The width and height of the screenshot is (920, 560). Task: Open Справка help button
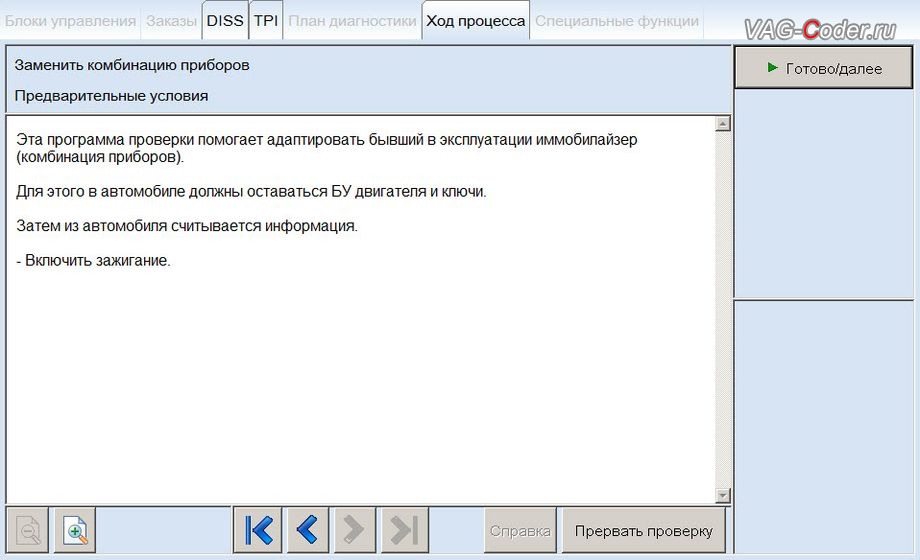pyautogui.click(x=520, y=531)
